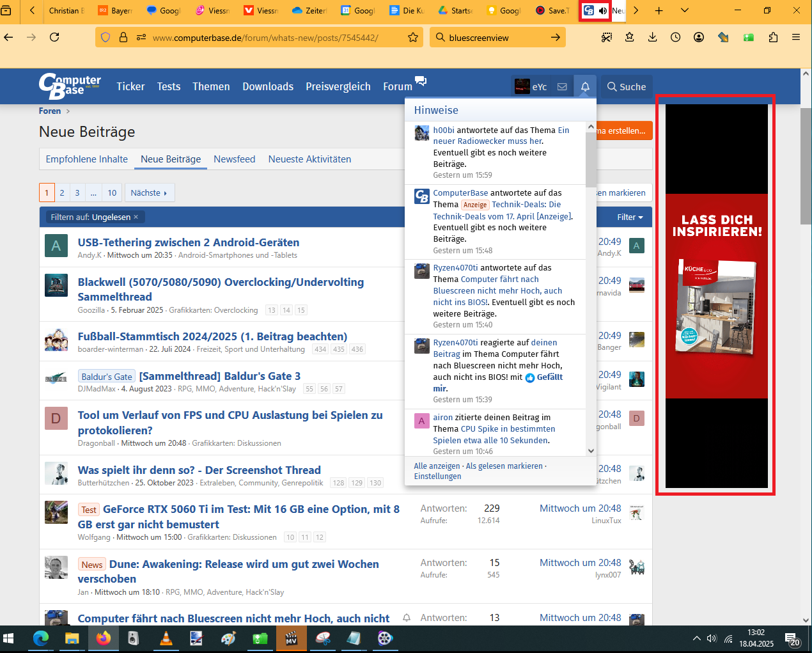Toggle the notification bell on the Bluescreen thread
812x653 pixels.
tap(407, 618)
